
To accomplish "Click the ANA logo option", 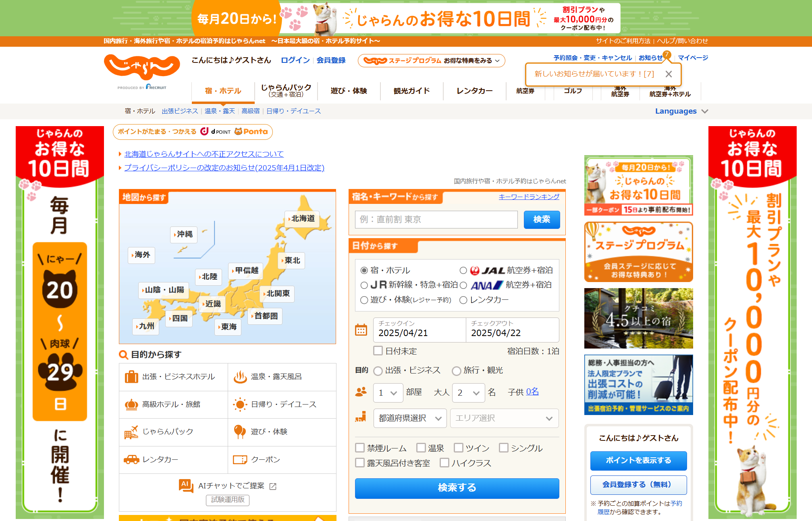I will [487, 285].
